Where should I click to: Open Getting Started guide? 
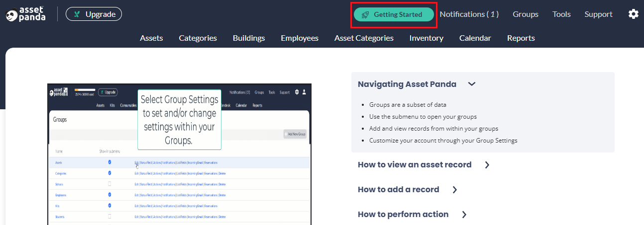click(x=394, y=14)
